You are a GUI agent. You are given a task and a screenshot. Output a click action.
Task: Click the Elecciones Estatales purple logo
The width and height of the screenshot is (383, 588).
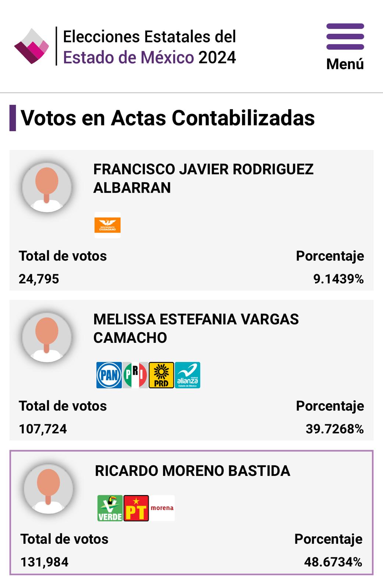(32, 46)
